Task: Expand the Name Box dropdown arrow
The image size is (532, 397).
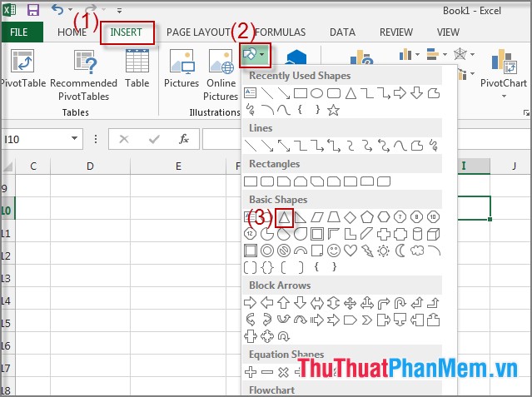Action: point(76,139)
